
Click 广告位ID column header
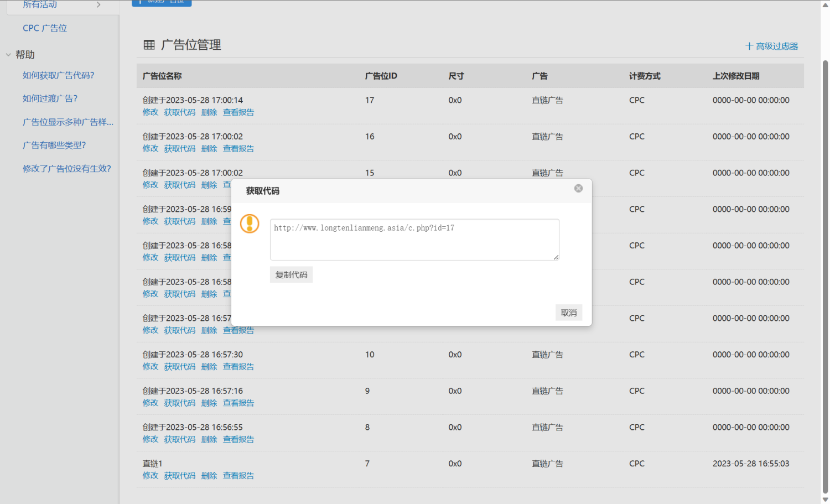click(x=381, y=76)
